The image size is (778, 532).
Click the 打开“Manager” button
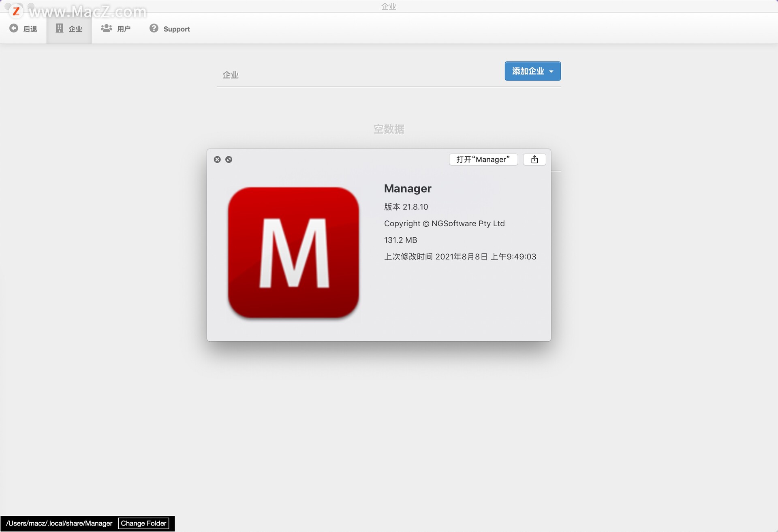483,160
